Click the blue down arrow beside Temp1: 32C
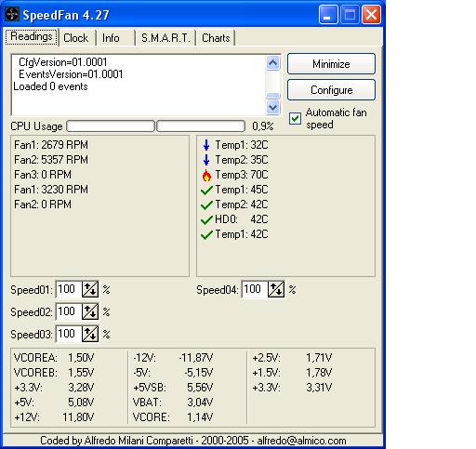This screenshot has height=449, width=476. click(x=206, y=145)
